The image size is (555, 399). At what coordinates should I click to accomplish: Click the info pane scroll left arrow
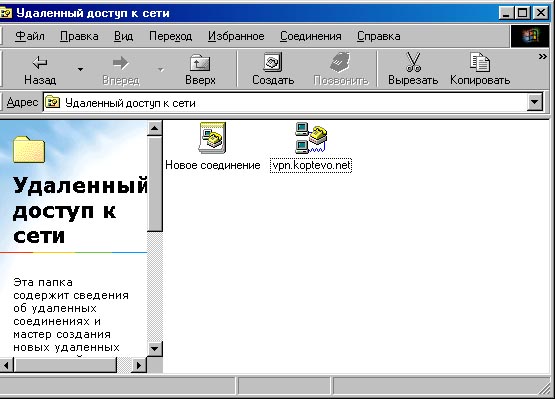pyautogui.click(x=6, y=365)
